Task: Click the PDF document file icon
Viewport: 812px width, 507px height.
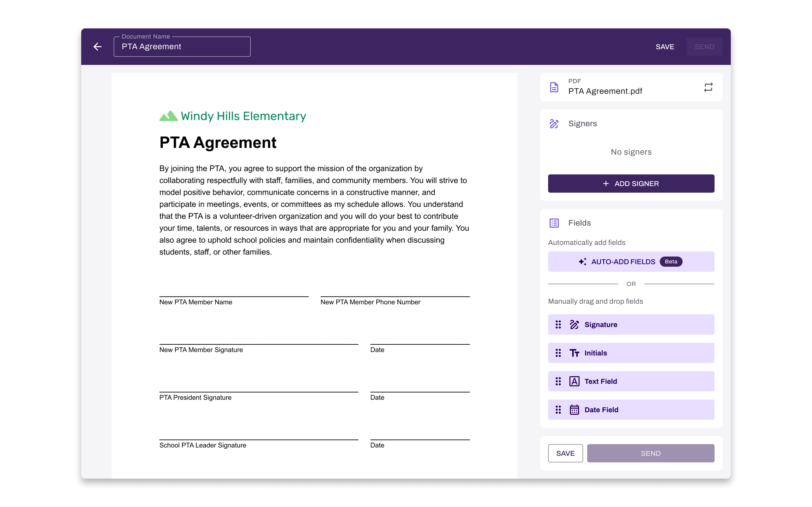Action: (x=554, y=87)
